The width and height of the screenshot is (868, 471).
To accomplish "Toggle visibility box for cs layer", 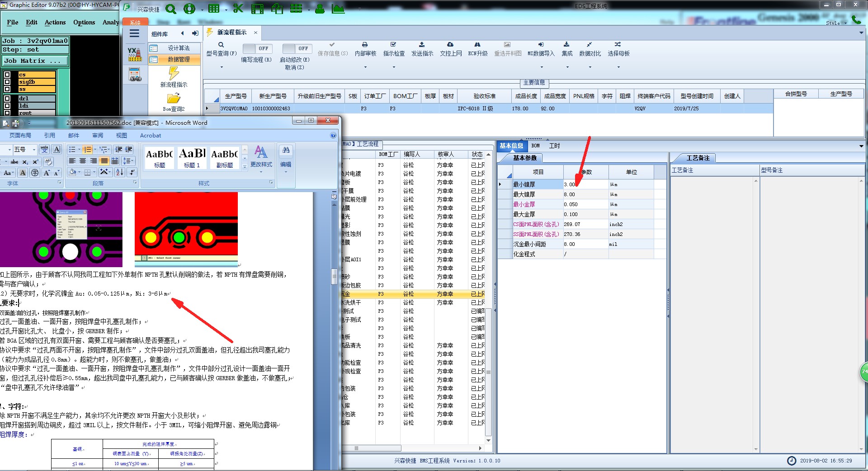I will click(x=7, y=75).
